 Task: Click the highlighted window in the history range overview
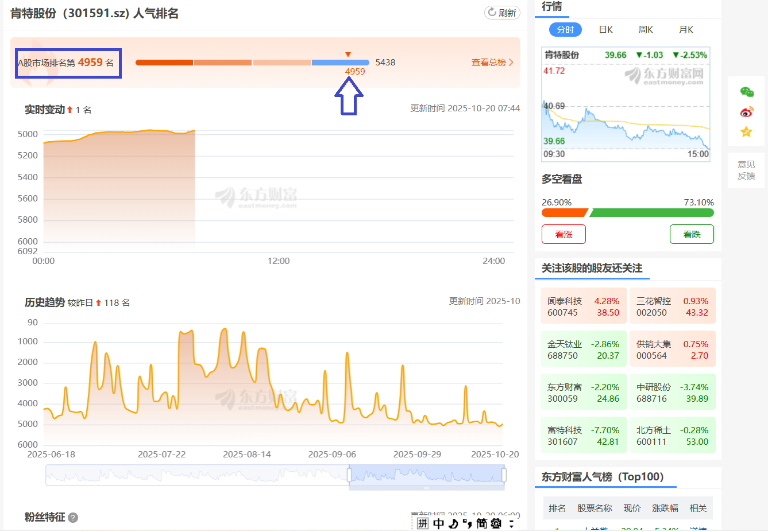tap(426, 475)
